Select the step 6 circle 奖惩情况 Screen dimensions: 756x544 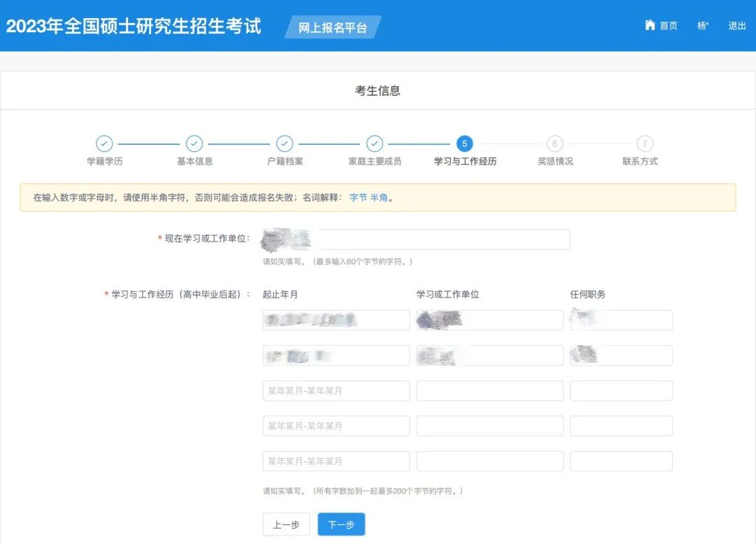pos(555,144)
